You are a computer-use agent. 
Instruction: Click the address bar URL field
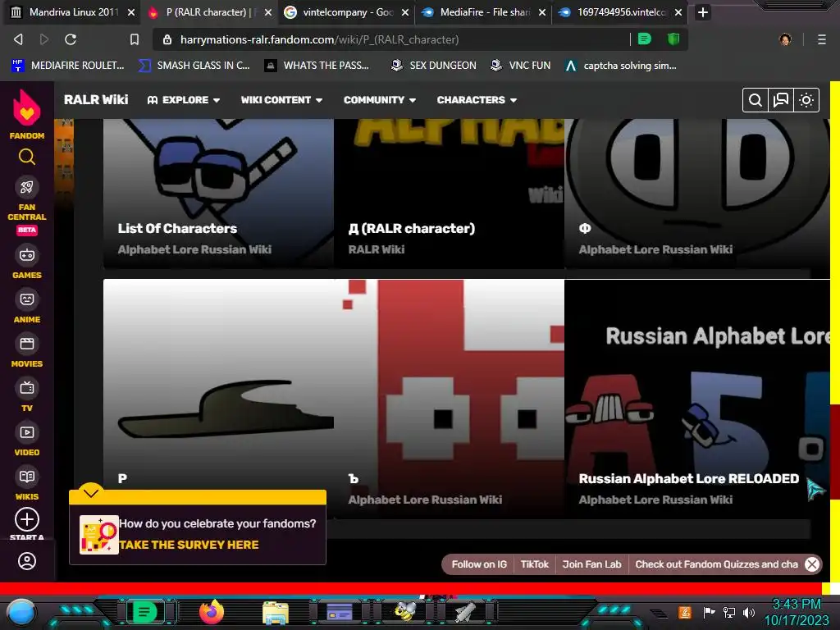point(391,39)
